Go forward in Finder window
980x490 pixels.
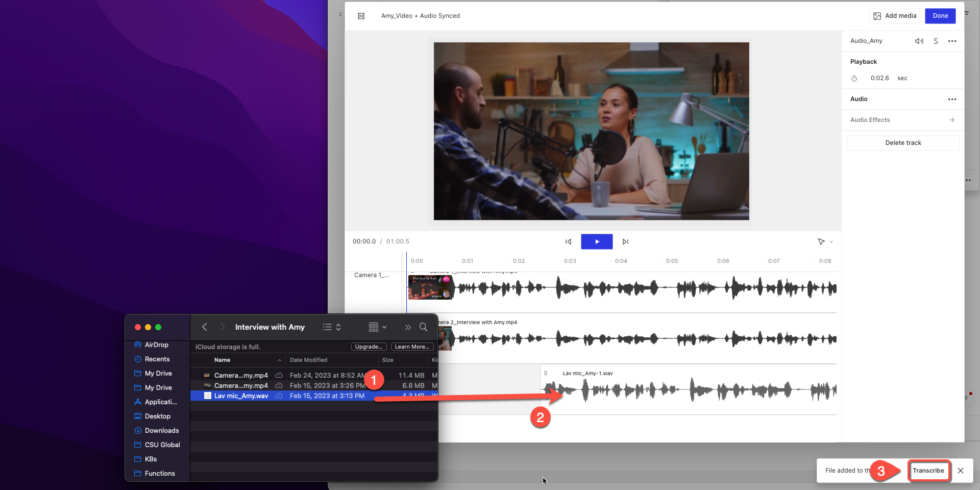click(x=222, y=327)
